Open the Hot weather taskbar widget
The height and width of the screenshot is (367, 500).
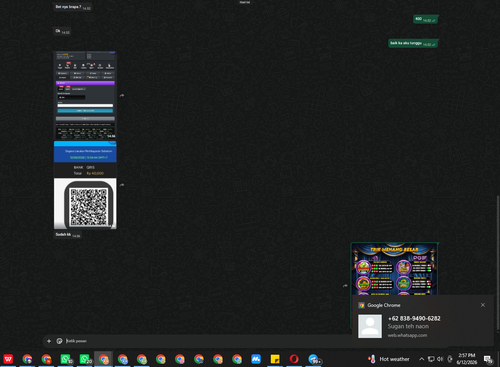coord(389,359)
